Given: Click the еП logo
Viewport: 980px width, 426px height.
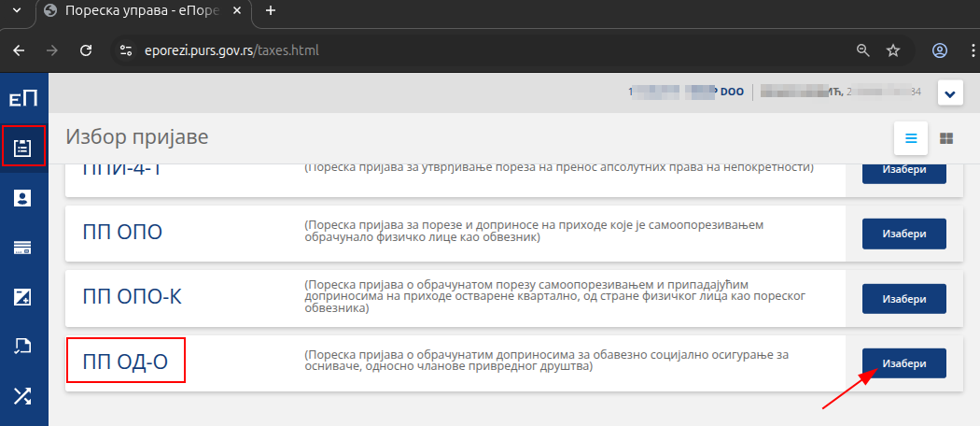Looking at the screenshot, I should click(23, 99).
